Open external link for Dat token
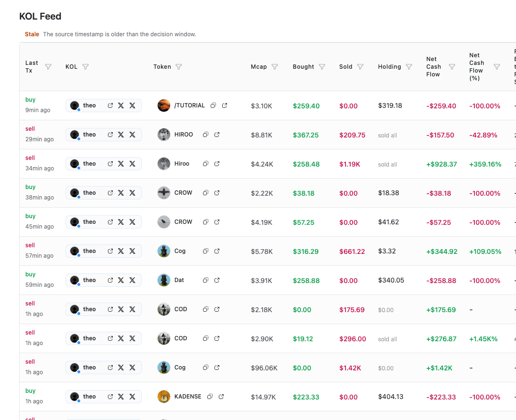The height and width of the screenshot is (420, 516). point(217,280)
